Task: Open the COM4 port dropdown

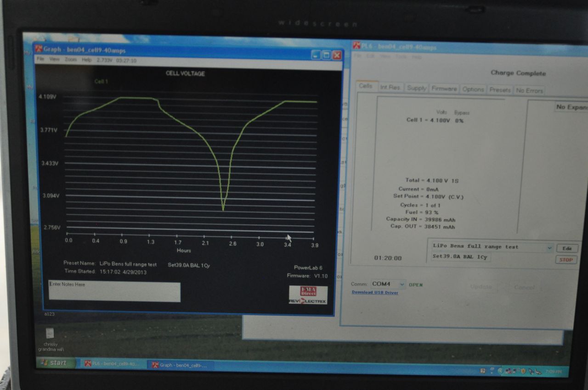Action: [x=402, y=284]
